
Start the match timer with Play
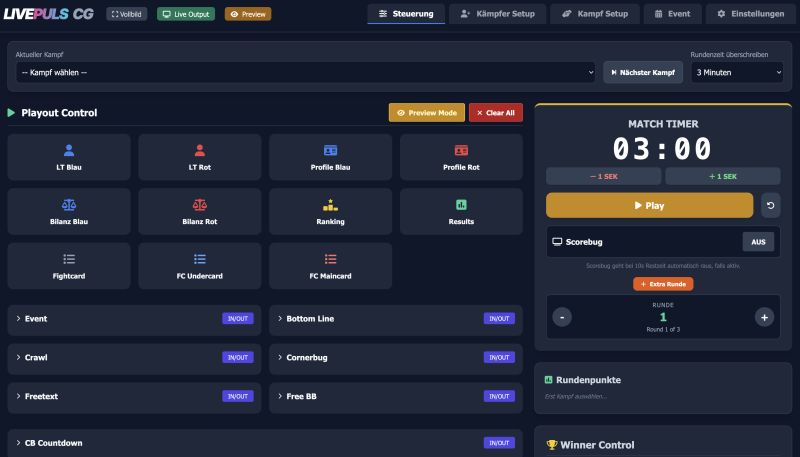pyautogui.click(x=649, y=205)
